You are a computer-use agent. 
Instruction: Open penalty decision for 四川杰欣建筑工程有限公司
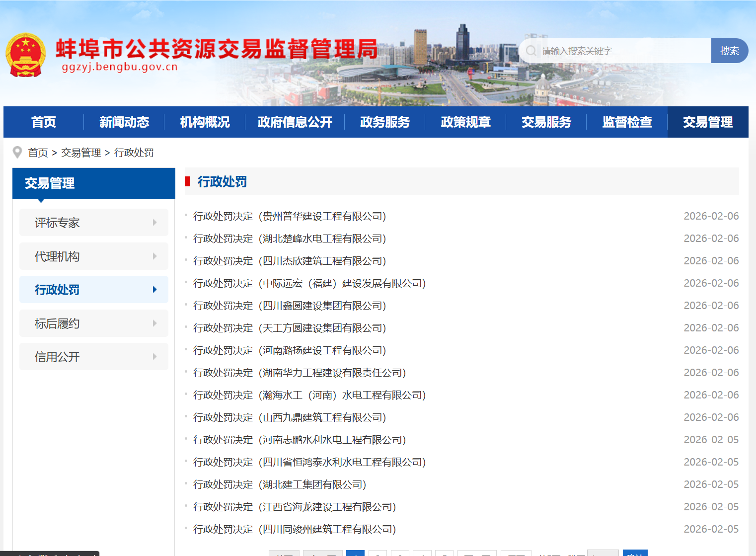coord(290,261)
